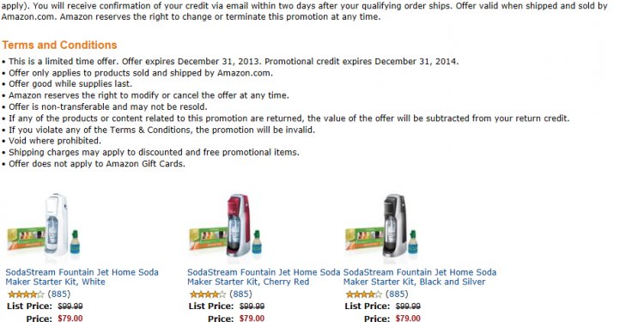
Task: Click the $79.00 price of Cherry Red kit
Action: [252, 319]
